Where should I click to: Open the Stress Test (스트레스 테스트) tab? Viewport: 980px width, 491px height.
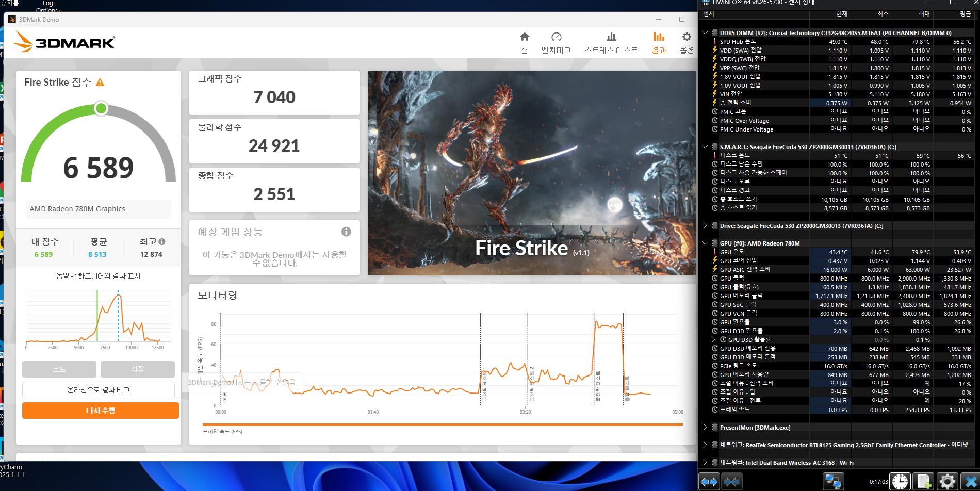[611, 43]
